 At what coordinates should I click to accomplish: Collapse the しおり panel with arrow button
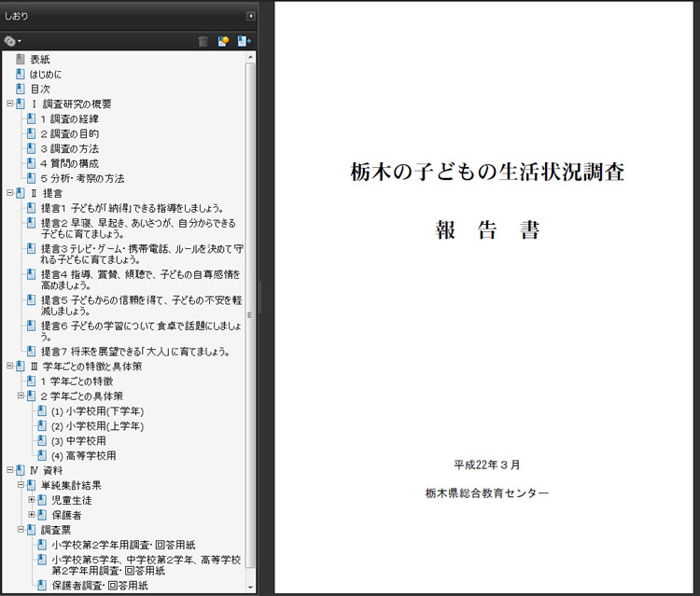[x=250, y=16]
